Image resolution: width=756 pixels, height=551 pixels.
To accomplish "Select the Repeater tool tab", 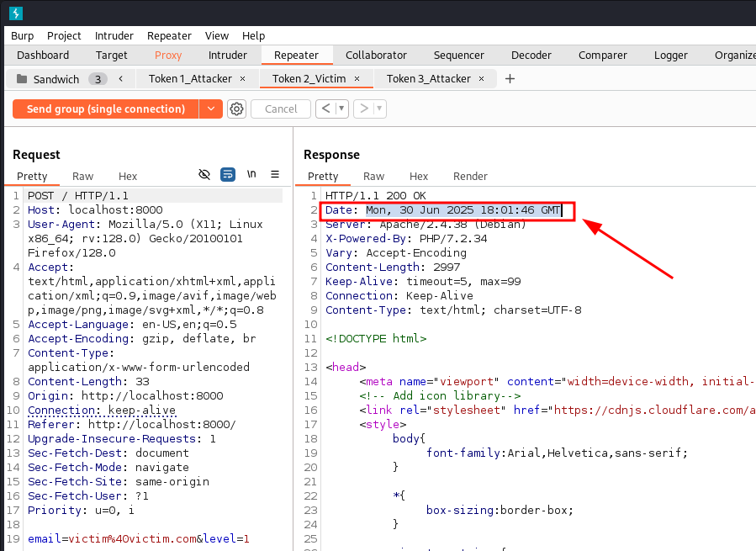I will (x=297, y=55).
